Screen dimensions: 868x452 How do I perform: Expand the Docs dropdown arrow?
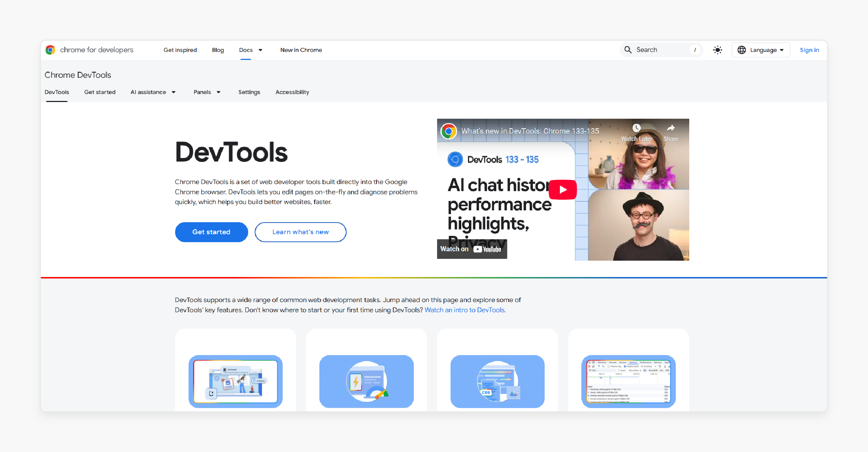pos(261,50)
